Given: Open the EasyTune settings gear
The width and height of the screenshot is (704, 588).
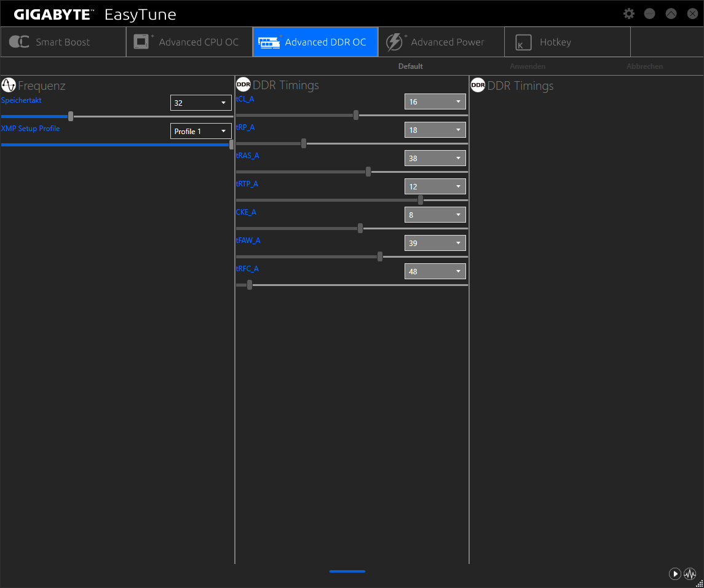Looking at the screenshot, I should (x=628, y=14).
